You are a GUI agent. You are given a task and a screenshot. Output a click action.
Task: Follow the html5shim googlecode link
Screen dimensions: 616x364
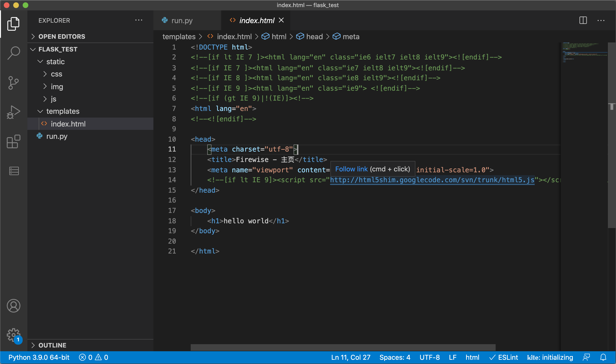[432, 180]
